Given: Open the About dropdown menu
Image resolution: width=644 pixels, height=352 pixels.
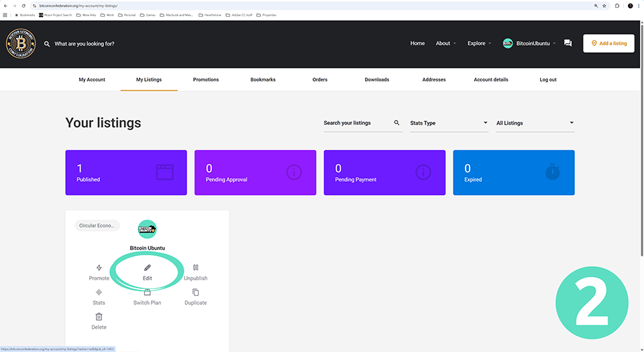Looking at the screenshot, I should coord(446,44).
